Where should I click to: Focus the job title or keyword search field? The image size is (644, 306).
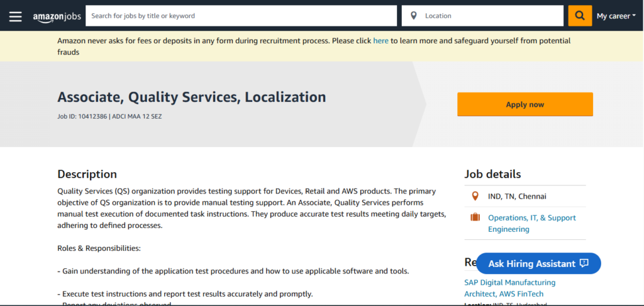point(241,16)
